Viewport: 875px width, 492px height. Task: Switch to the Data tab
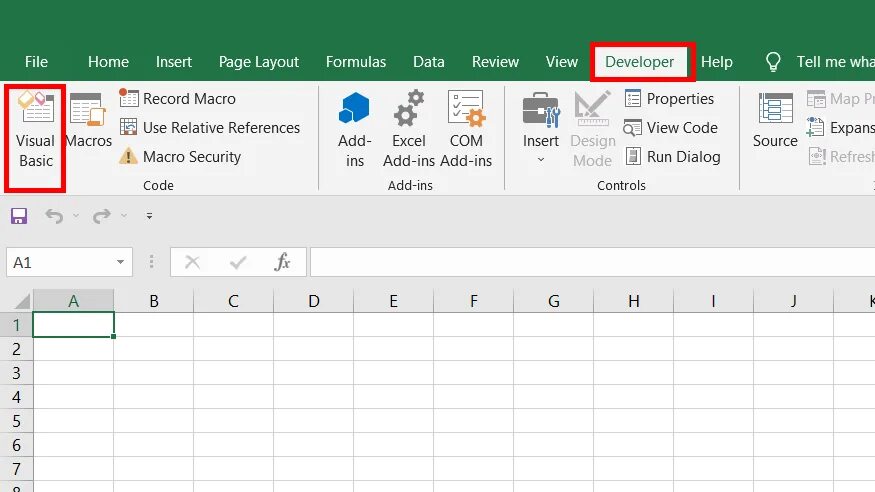point(429,62)
